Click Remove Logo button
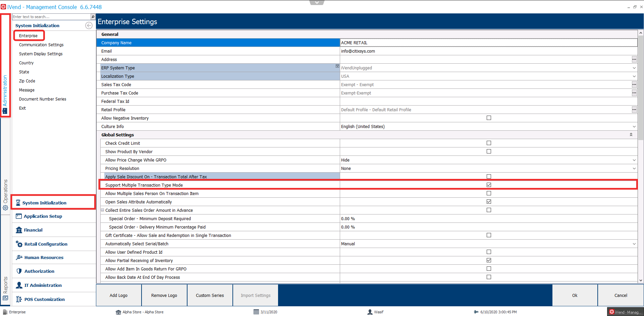Viewport: 644px width, 316px height. click(164, 295)
